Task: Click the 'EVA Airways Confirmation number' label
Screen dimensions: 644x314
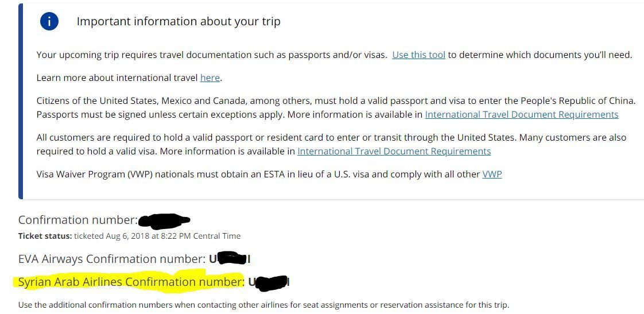Action: click(x=111, y=259)
